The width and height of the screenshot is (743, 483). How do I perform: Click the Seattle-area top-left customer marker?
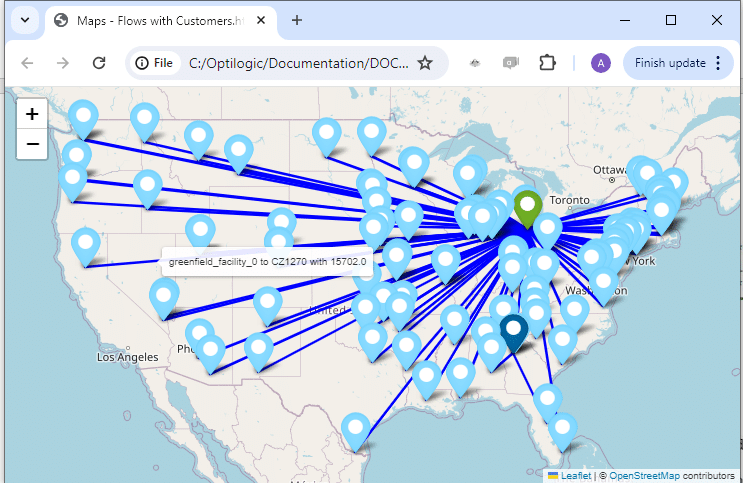[x=83, y=118]
